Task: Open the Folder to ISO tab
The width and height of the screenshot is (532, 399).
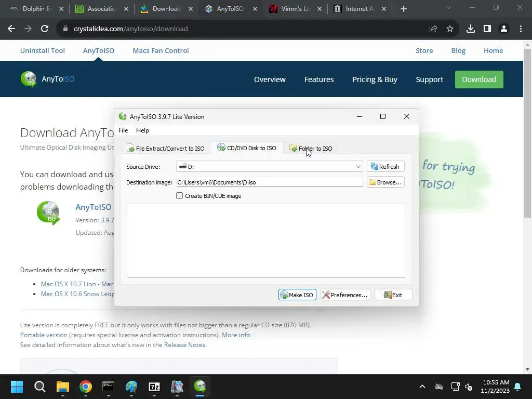Action: click(311, 148)
